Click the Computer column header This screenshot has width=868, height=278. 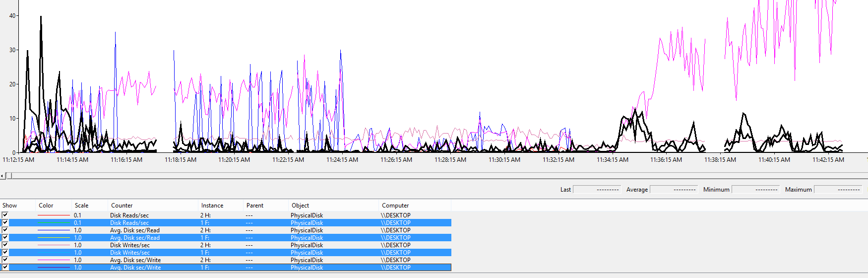[x=395, y=206]
